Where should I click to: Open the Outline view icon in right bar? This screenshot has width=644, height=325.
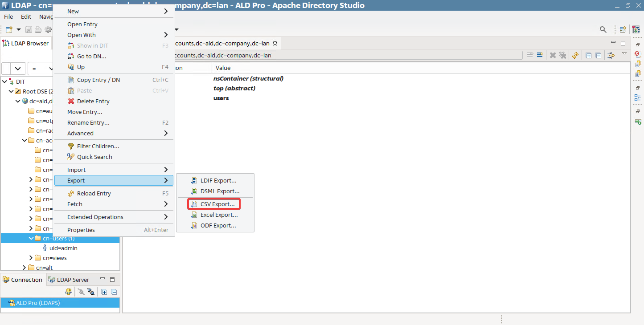coord(638,97)
